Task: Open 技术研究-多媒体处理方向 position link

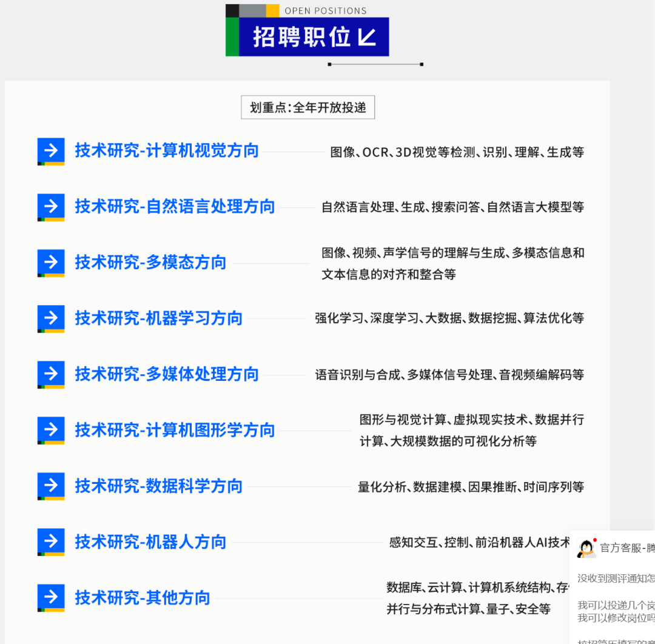Action: point(167,374)
